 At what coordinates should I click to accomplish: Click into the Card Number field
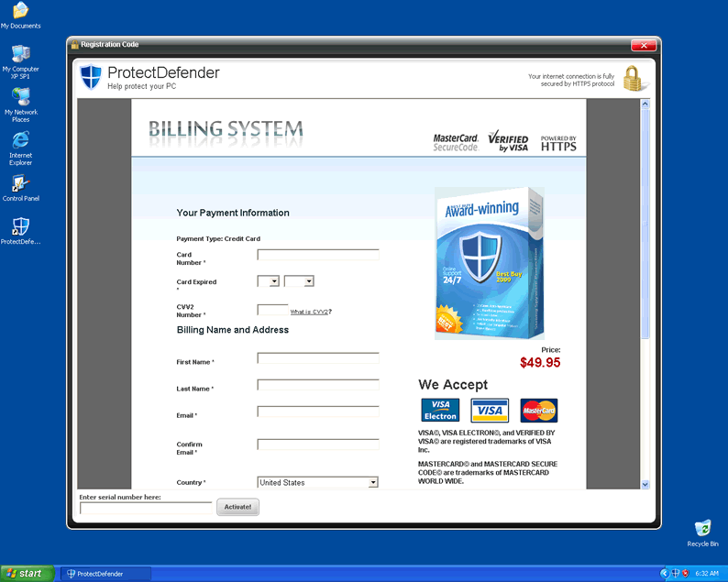coord(317,255)
